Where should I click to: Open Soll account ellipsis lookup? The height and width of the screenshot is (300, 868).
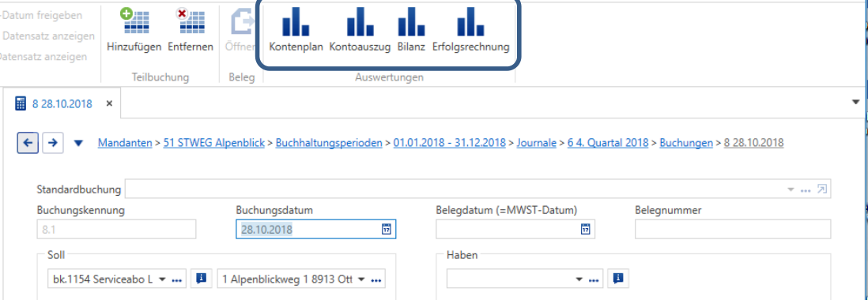(x=176, y=281)
